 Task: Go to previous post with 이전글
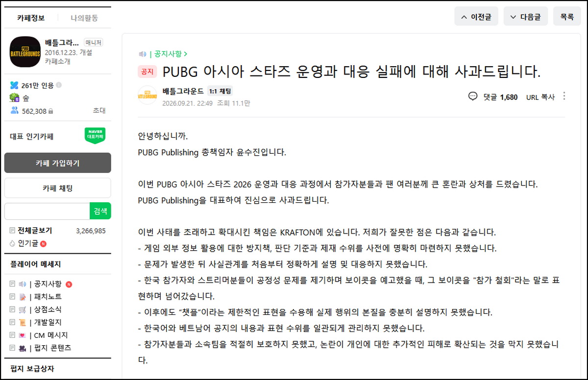pyautogui.click(x=476, y=17)
